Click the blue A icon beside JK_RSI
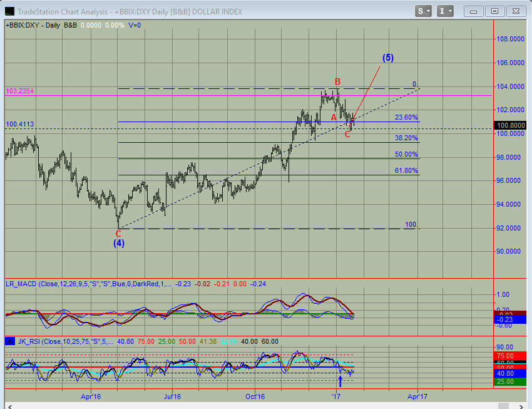The height and width of the screenshot is (409, 532). 10,341
